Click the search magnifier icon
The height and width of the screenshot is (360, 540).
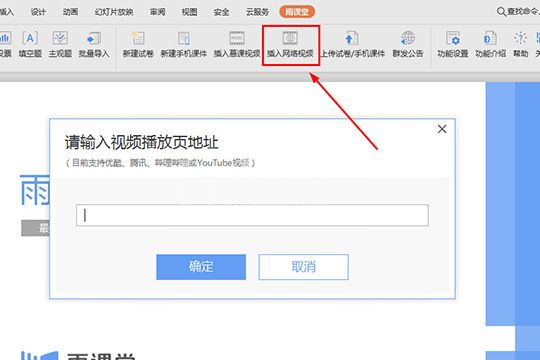[501, 12]
